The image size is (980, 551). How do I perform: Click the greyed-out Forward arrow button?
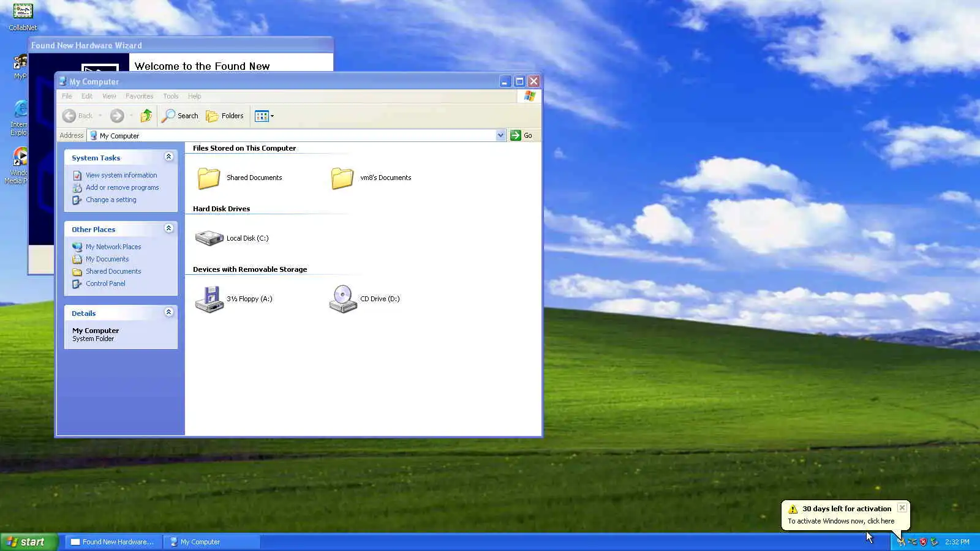(x=117, y=116)
